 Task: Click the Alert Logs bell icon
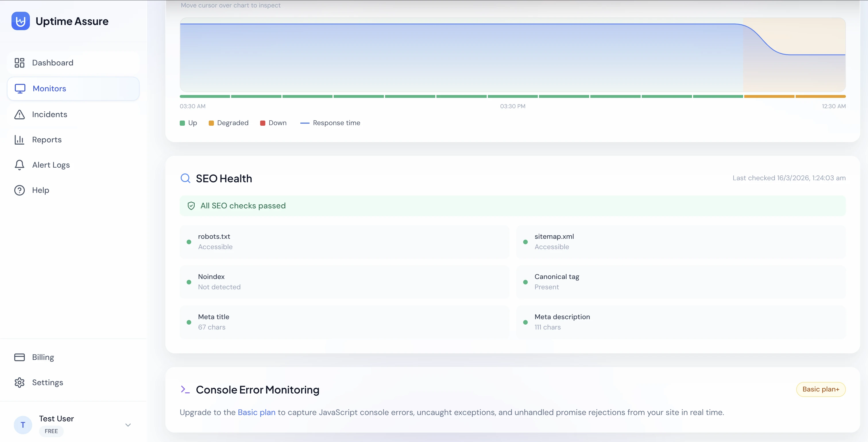pos(20,165)
